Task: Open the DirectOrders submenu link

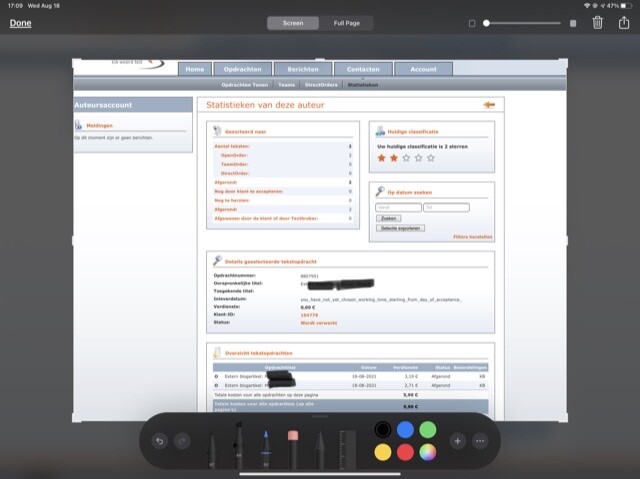Action: 321,85
